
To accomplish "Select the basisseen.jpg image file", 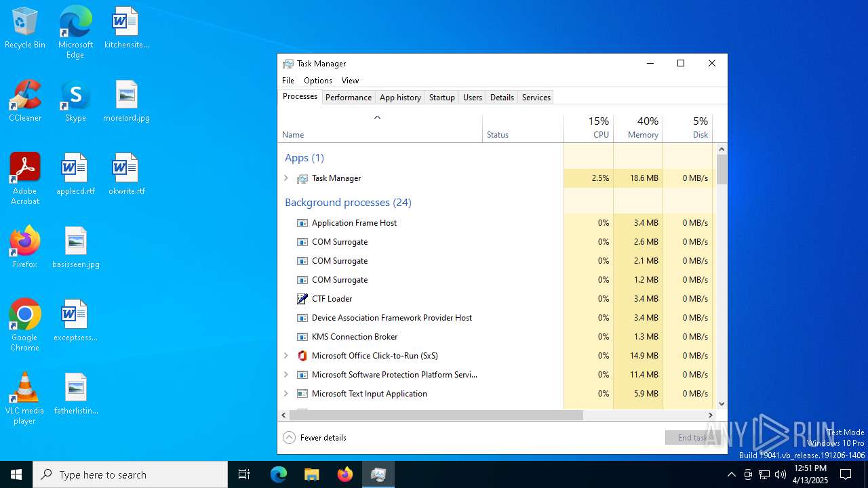I will tap(75, 248).
